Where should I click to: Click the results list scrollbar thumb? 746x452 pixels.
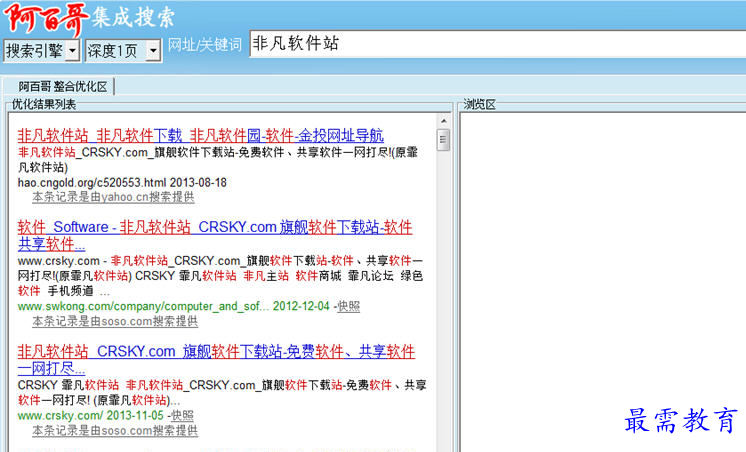click(443, 139)
